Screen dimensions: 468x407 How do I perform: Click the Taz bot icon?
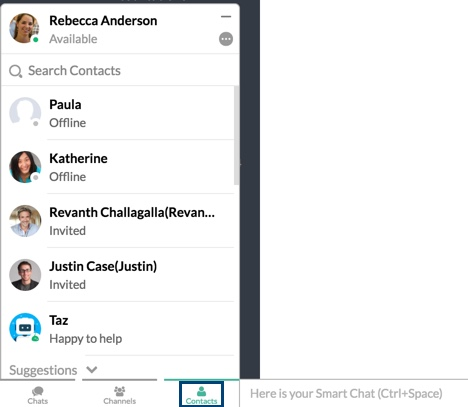(x=25, y=328)
